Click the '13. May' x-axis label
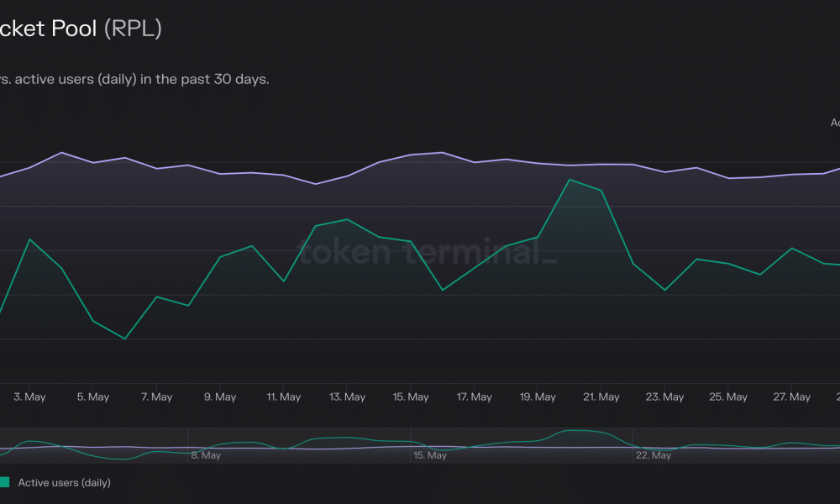 point(347,396)
